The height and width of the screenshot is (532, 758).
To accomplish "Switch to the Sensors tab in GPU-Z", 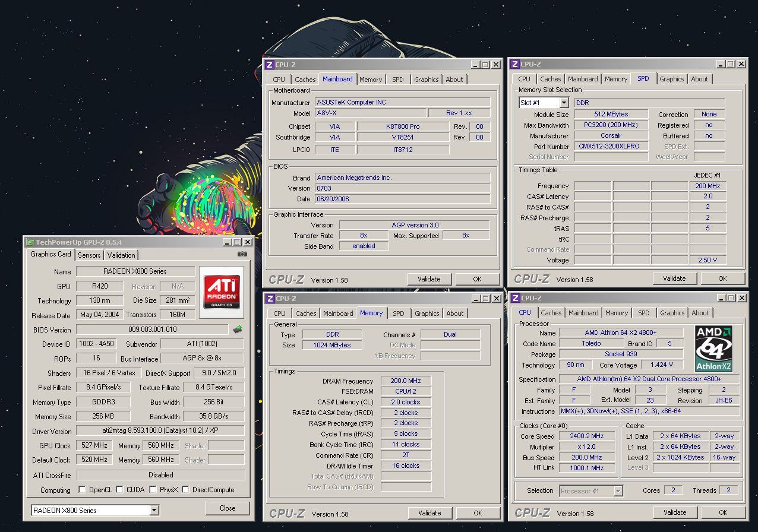I will [90, 255].
